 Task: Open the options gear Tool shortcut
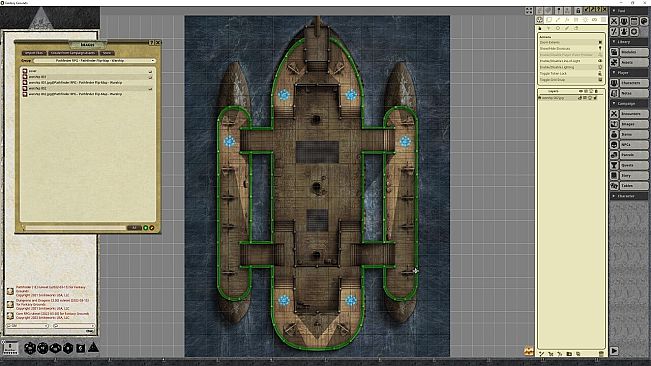(x=634, y=32)
